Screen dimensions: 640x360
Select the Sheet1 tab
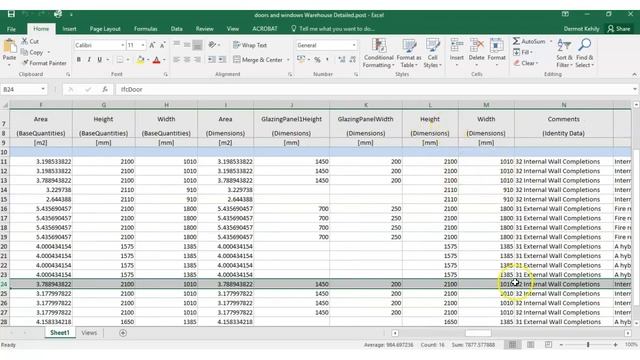pyautogui.click(x=60, y=333)
